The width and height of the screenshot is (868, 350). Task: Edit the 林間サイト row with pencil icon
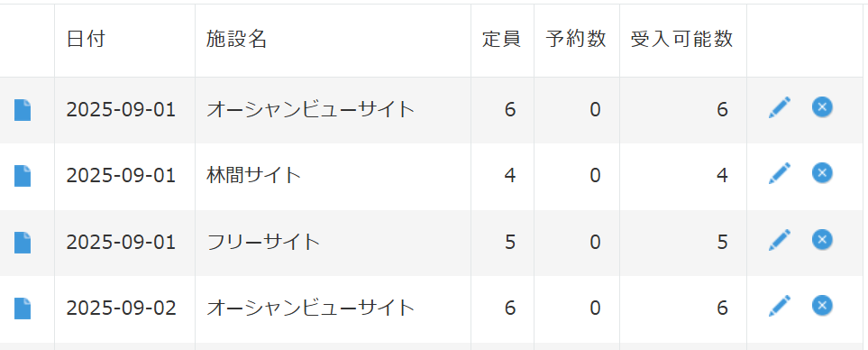point(780,173)
